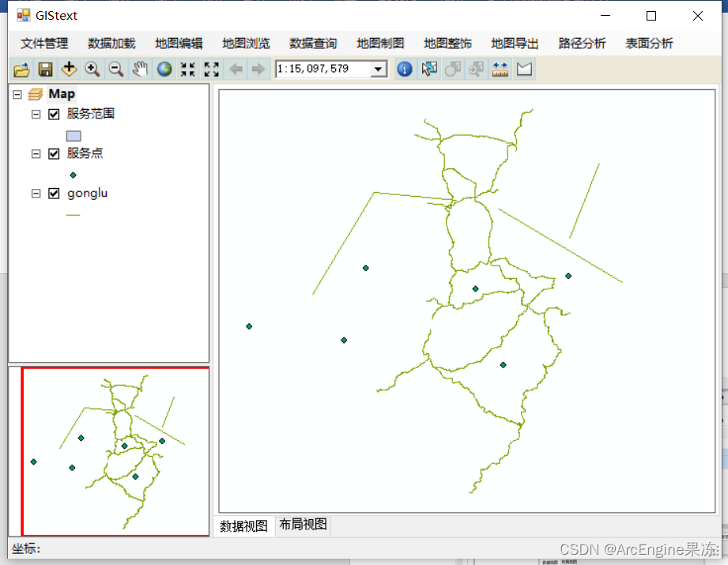The width and height of the screenshot is (728, 565).
Task: Select the Measure distance ruler tool
Action: pyautogui.click(x=500, y=69)
